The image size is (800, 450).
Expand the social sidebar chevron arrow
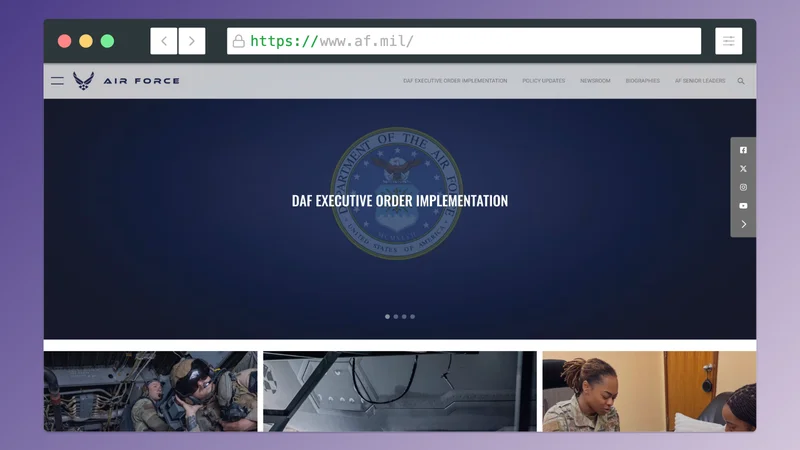743,224
